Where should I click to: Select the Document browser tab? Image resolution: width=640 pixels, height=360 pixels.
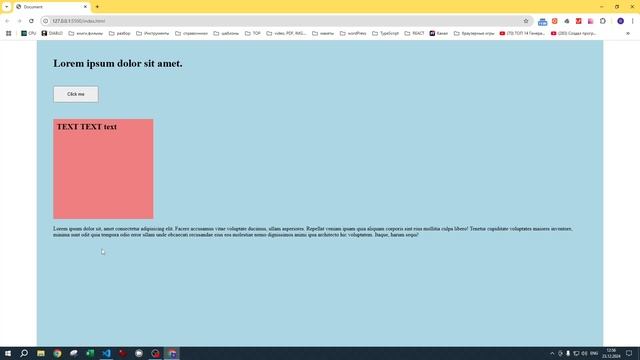tap(51, 7)
